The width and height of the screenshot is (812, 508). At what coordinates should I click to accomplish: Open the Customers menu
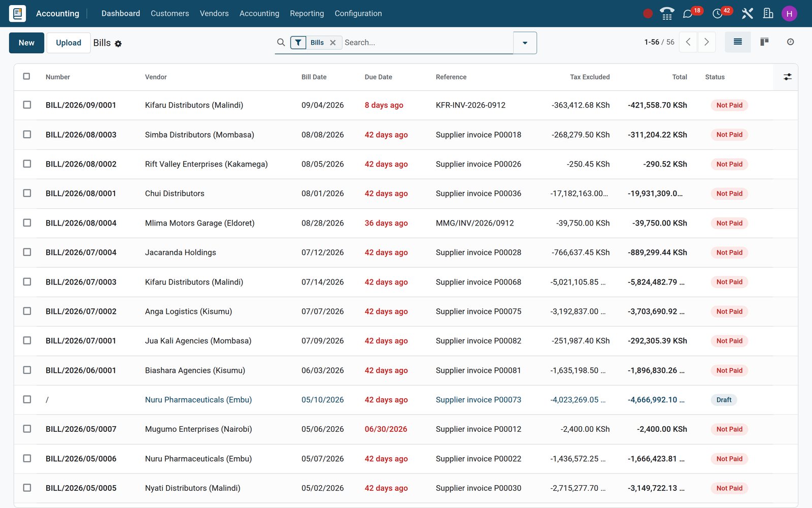(x=170, y=14)
